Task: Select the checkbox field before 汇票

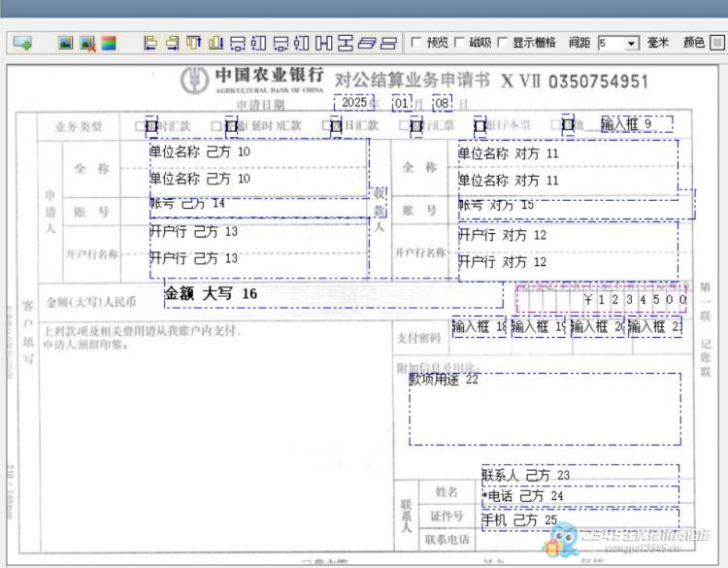Action: (416, 126)
